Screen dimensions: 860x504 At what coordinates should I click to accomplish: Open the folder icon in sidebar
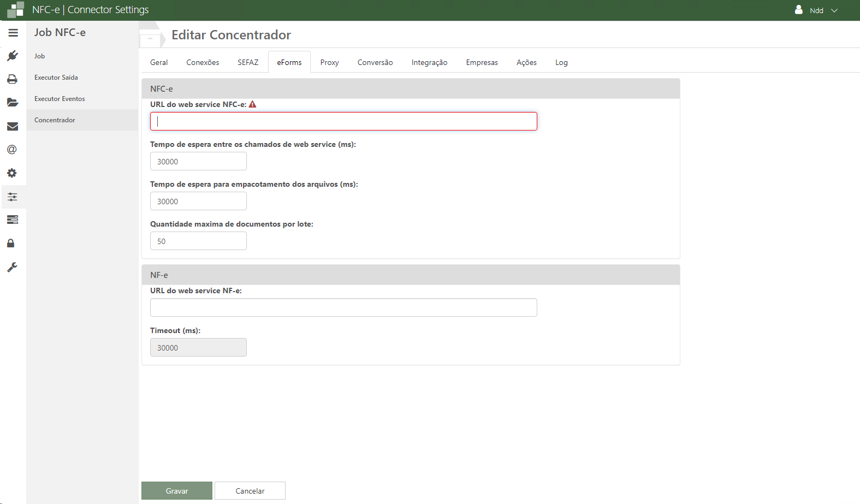tap(13, 103)
